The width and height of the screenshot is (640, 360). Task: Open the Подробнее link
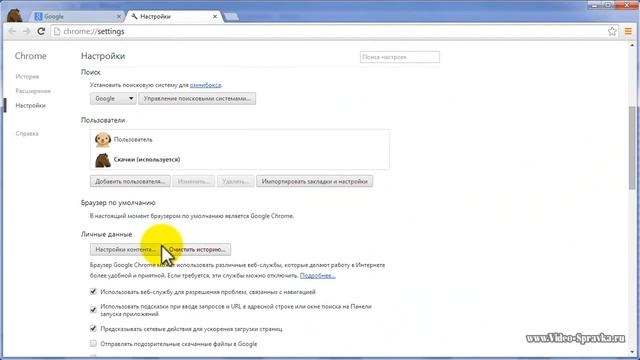318,276
